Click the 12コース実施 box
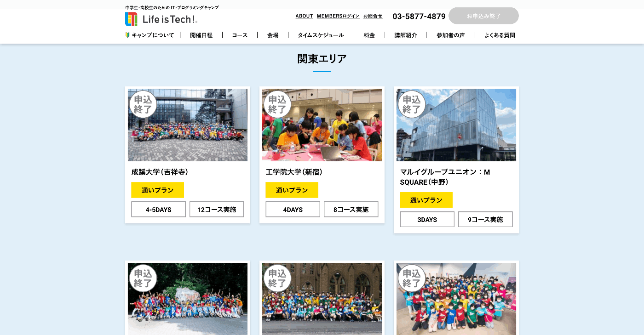The width and height of the screenshot is (644, 335). [217, 209]
